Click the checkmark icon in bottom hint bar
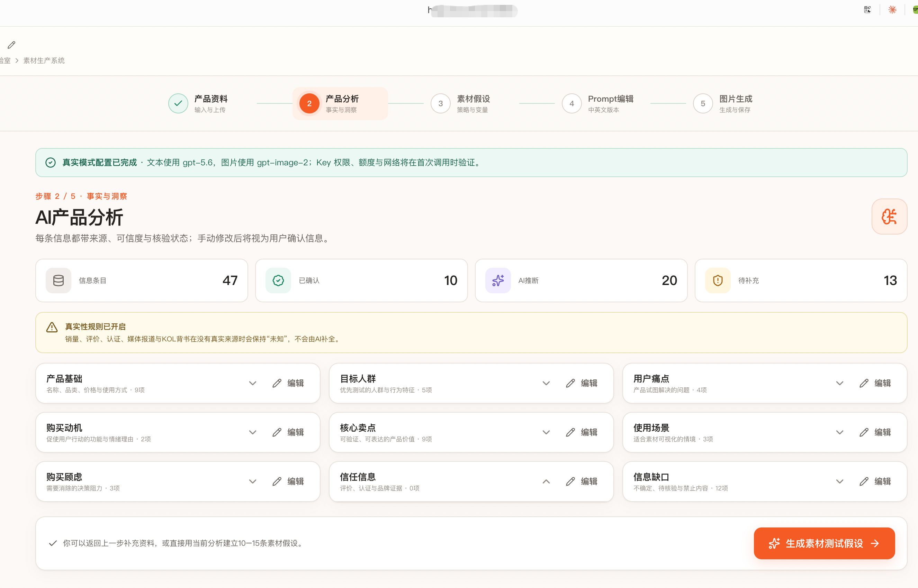 click(53, 543)
